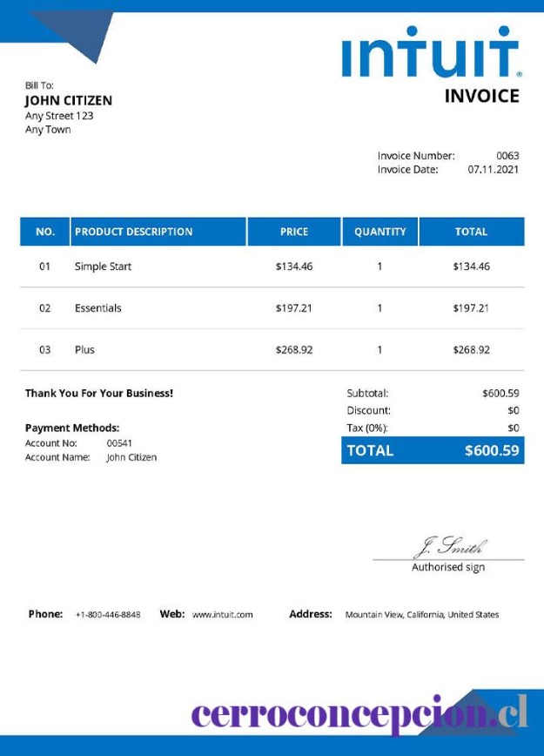This screenshot has height=756, width=544.
Task: Select the Plus product row
Action: (x=272, y=350)
